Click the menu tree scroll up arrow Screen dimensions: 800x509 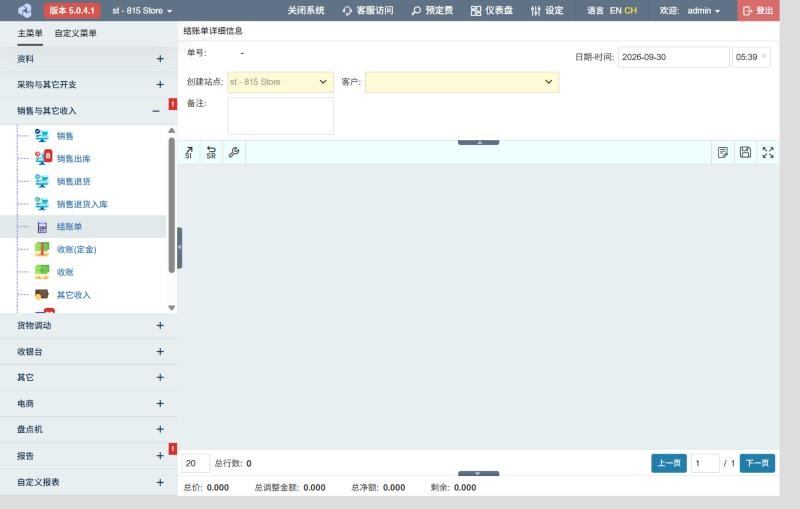pyautogui.click(x=171, y=131)
